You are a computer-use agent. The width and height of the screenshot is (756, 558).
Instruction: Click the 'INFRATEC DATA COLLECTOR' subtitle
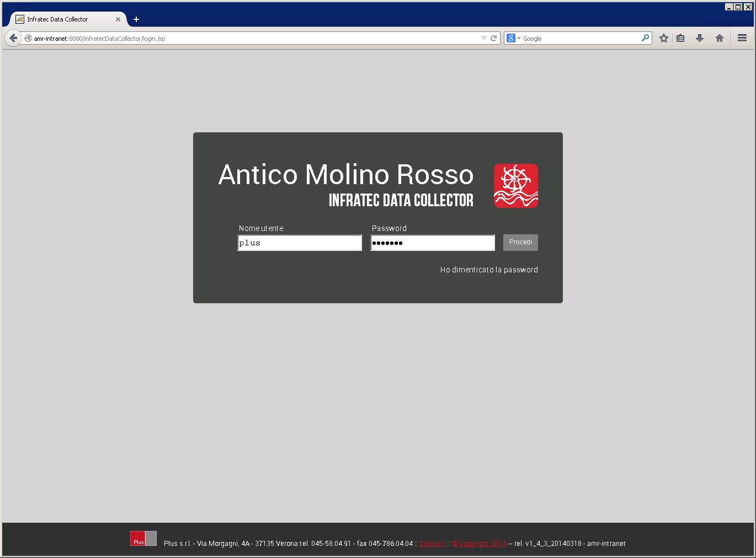tap(401, 200)
